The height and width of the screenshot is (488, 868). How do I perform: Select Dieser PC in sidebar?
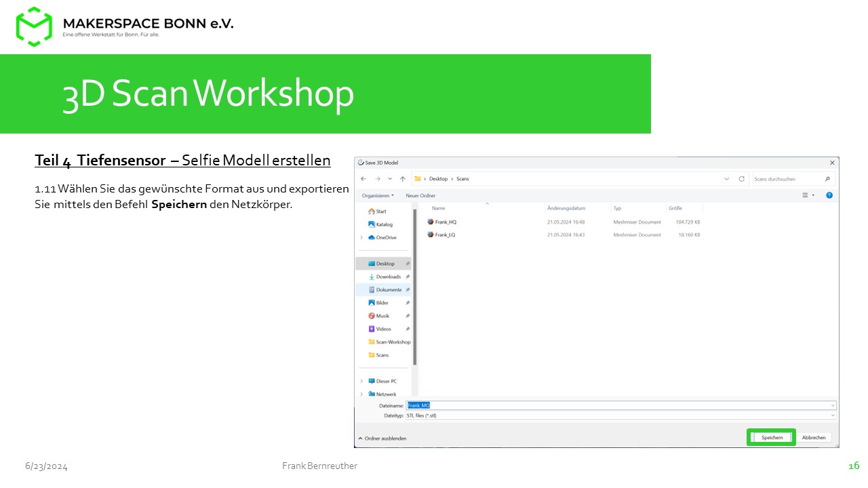(x=382, y=381)
